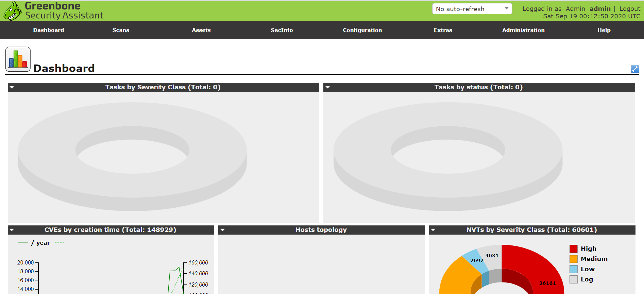644x294 pixels.
Task: Click the 16,000 axis label
Action: point(26,280)
